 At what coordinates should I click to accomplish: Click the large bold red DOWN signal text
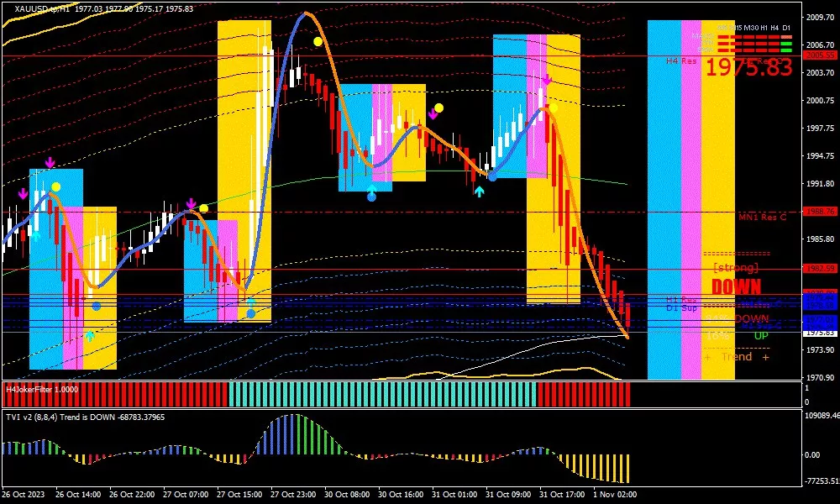point(736,287)
